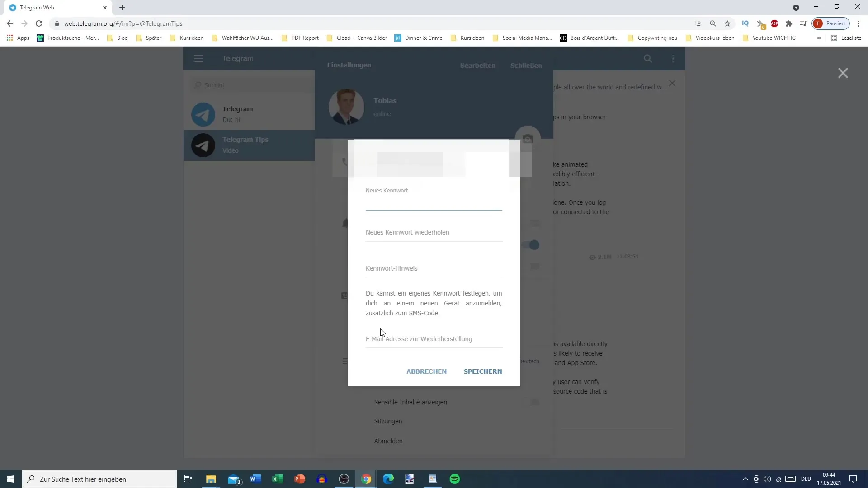Bookmark page with star icon
This screenshot has height=488, width=868.
tap(727, 23)
